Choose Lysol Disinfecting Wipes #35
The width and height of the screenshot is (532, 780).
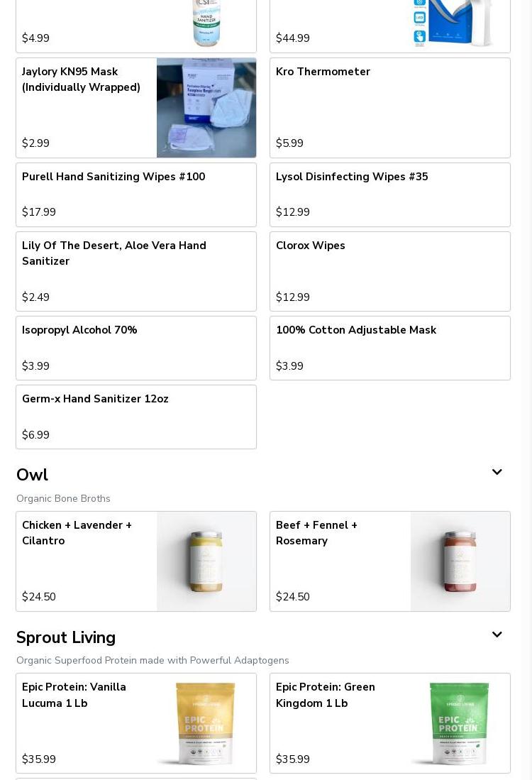[x=389, y=194]
